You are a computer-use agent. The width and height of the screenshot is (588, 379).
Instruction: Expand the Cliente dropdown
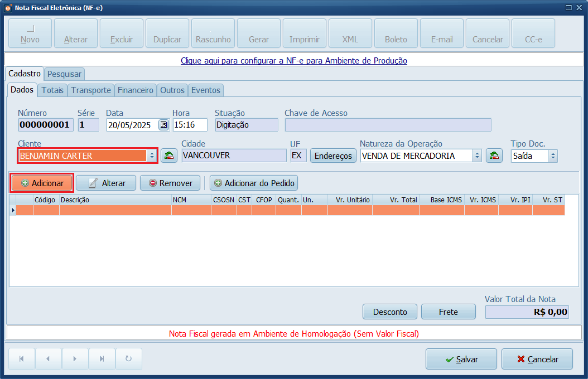[x=151, y=156]
